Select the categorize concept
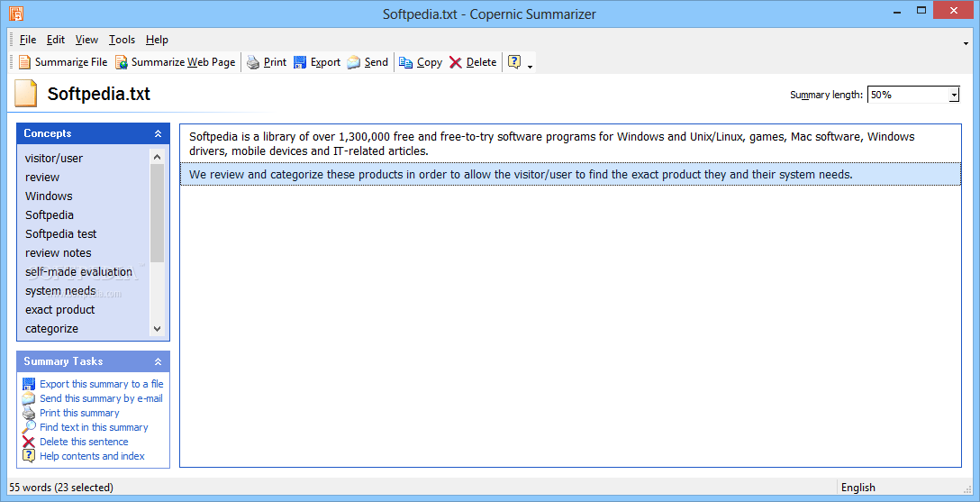The height and width of the screenshot is (502, 980). pyautogui.click(x=52, y=328)
